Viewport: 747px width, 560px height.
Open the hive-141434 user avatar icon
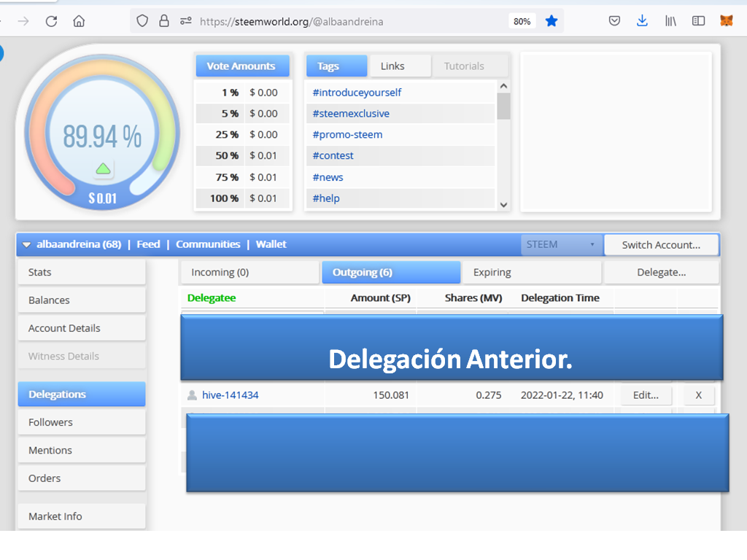192,394
